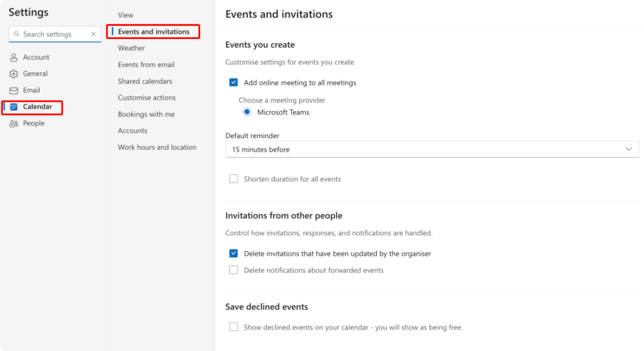Click the General gear icon

tap(14, 74)
